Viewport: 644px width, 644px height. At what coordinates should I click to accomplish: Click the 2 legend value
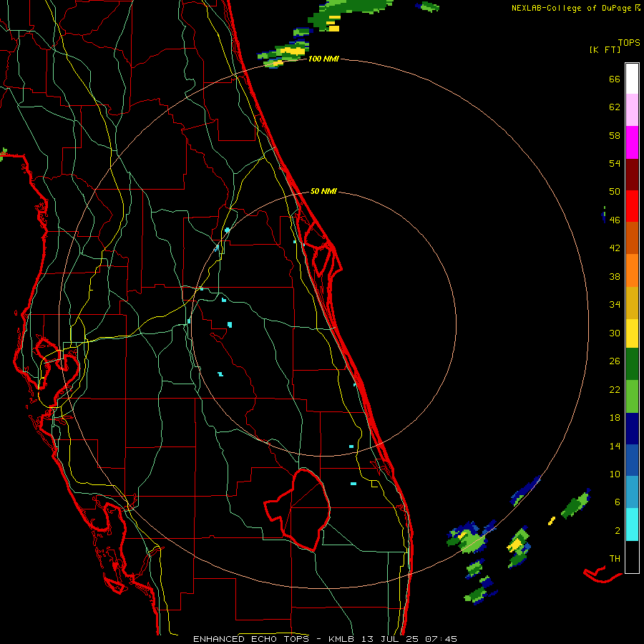tap(618, 531)
